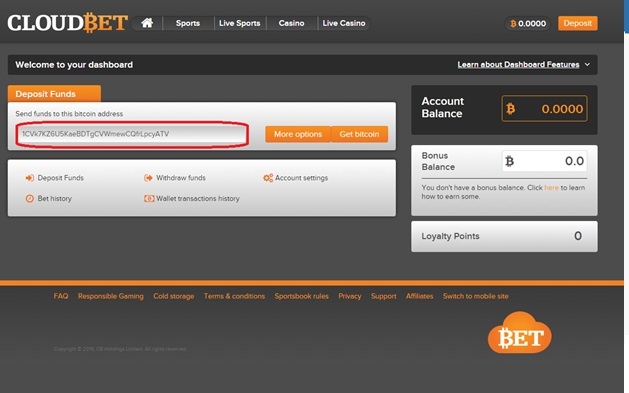Click Deposit Funds arrow icon
Screen dimensions: 629x393
tap(30, 178)
